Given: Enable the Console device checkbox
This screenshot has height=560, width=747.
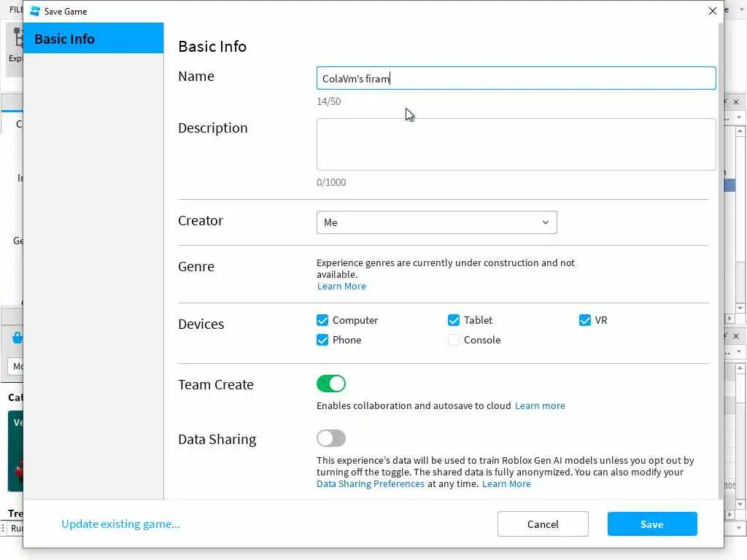Looking at the screenshot, I should (x=454, y=340).
